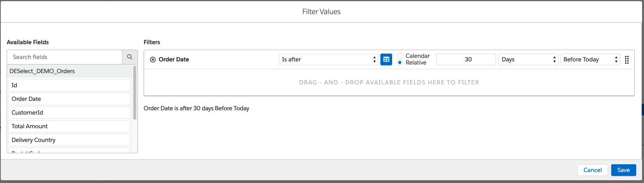Select Order Date in available fields
The width and height of the screenshot is (644, 183).
pyautogui.click(x=69, y=99)
